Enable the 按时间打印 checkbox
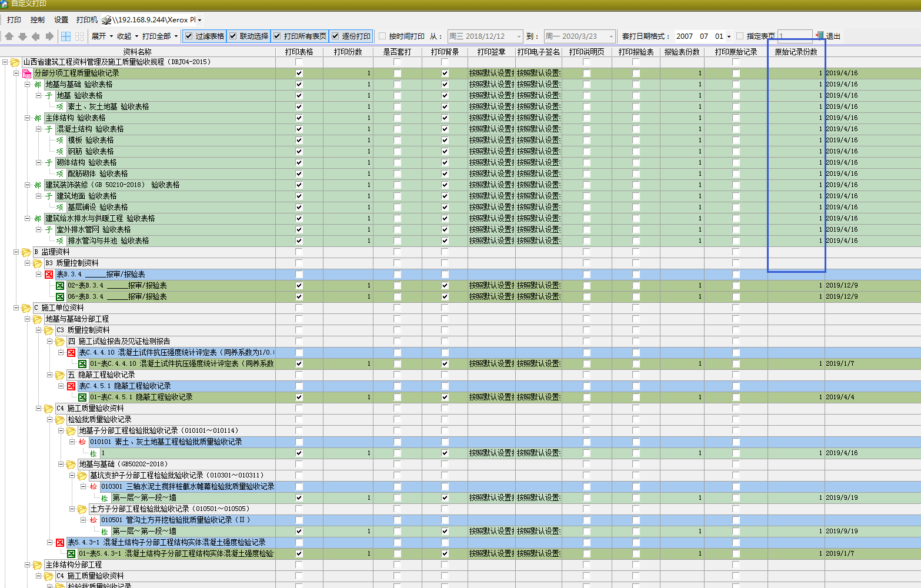The height and width of the screenshot is (588, 921). coord(382,36)
